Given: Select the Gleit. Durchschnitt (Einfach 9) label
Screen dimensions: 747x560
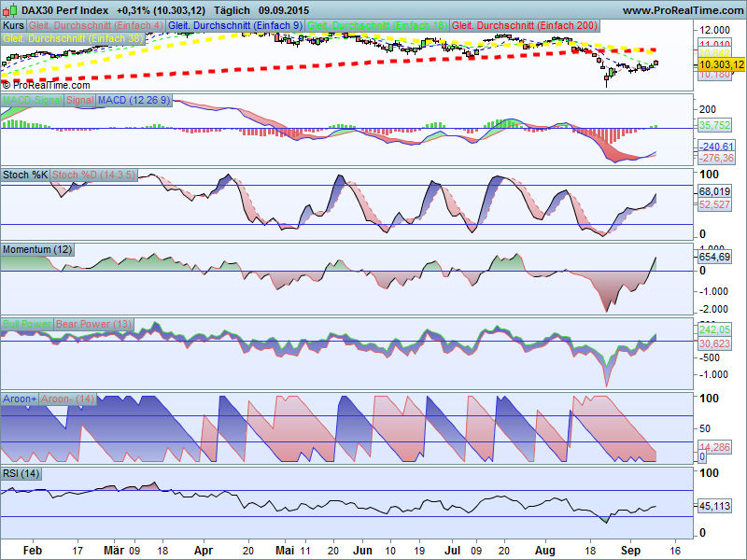Looking at the screenshot, I should tap(235, 26).
